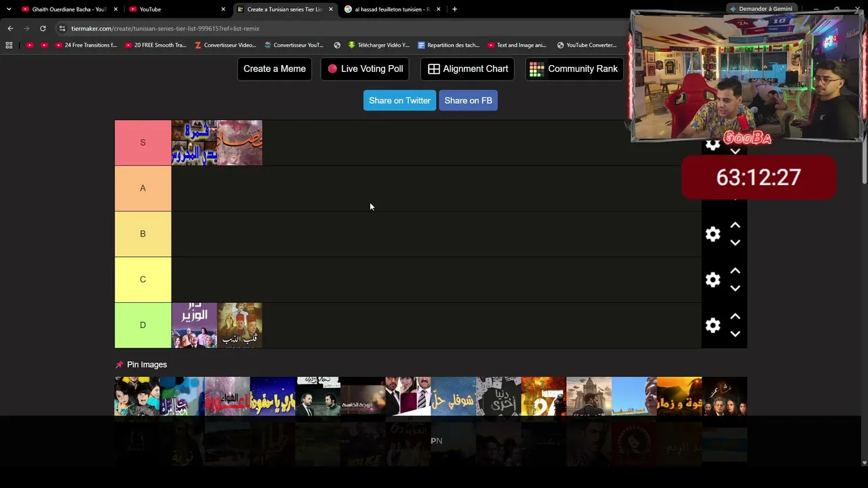Image resolution: width=868 pixels, height=488 pixels.
Task: Switch to the plain YouTube tab
Action: click(x=178, y=9)
